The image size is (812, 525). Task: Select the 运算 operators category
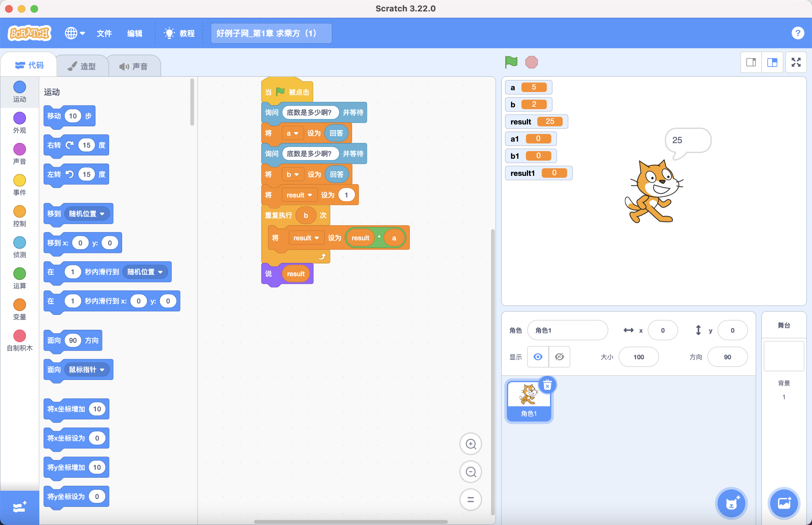[x=19, y=278]
